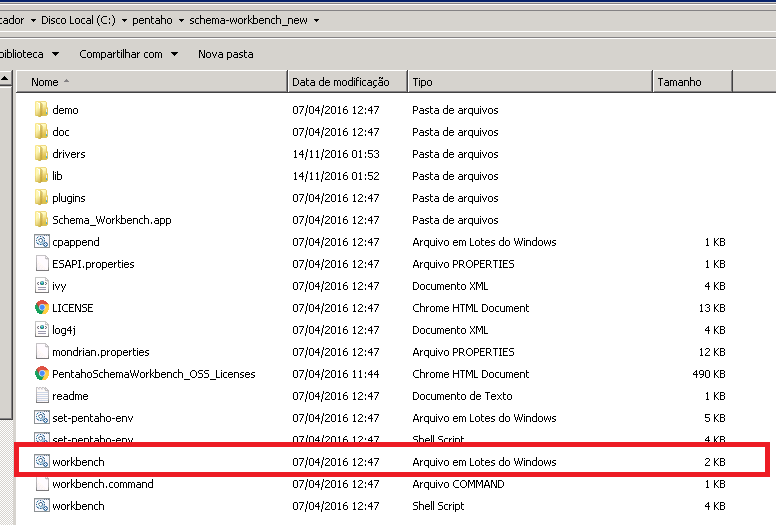Click the size value 490 KB
The image size is (776, 525).
coord(709,374)
